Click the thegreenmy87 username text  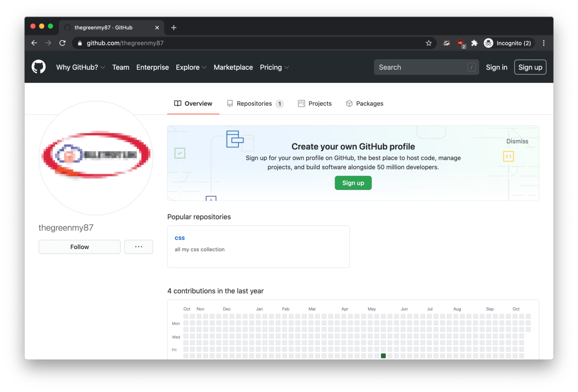point(66,227)
